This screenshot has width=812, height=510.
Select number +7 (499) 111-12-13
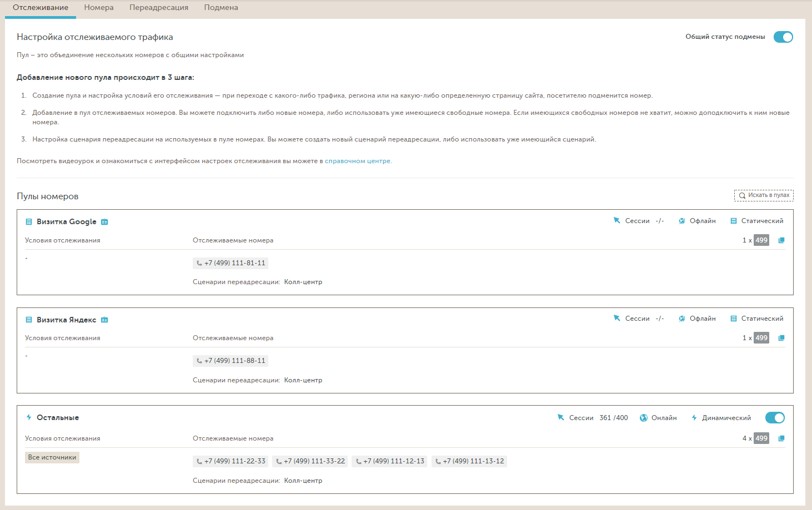tap(389, 461)
